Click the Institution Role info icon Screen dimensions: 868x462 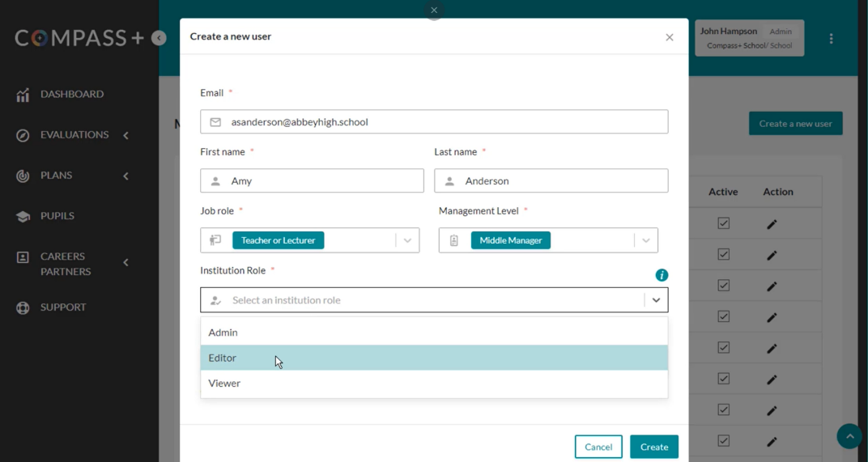click(x=662, y=275)
